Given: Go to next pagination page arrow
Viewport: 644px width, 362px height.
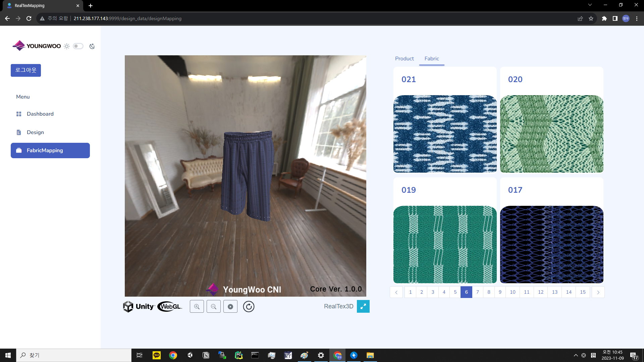Looking at the screenshot, I should tap(598, 292).
